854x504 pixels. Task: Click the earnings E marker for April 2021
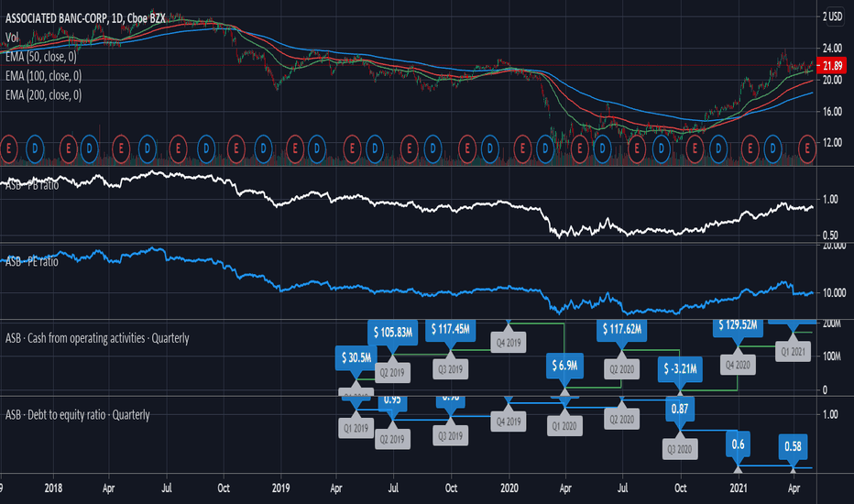pos(807,148)
